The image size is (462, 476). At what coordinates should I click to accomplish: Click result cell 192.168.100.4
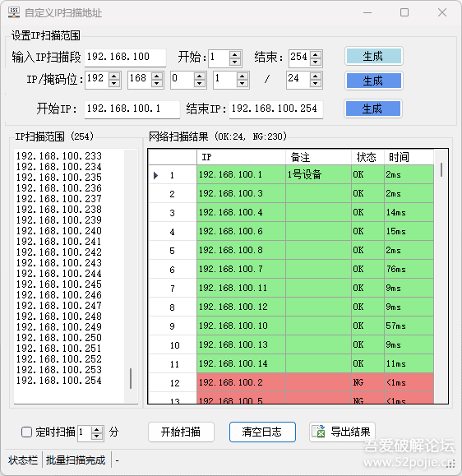click(x=241, y=212)
